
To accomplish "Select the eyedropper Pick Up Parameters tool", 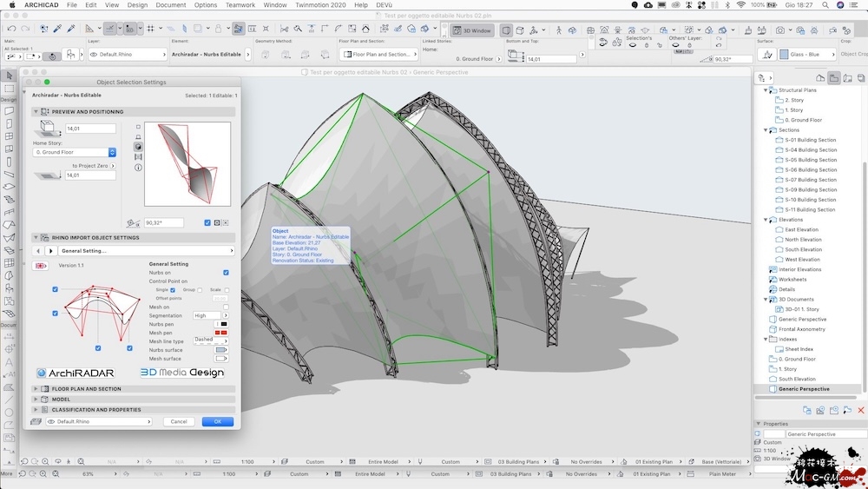I will coord(57,29).
